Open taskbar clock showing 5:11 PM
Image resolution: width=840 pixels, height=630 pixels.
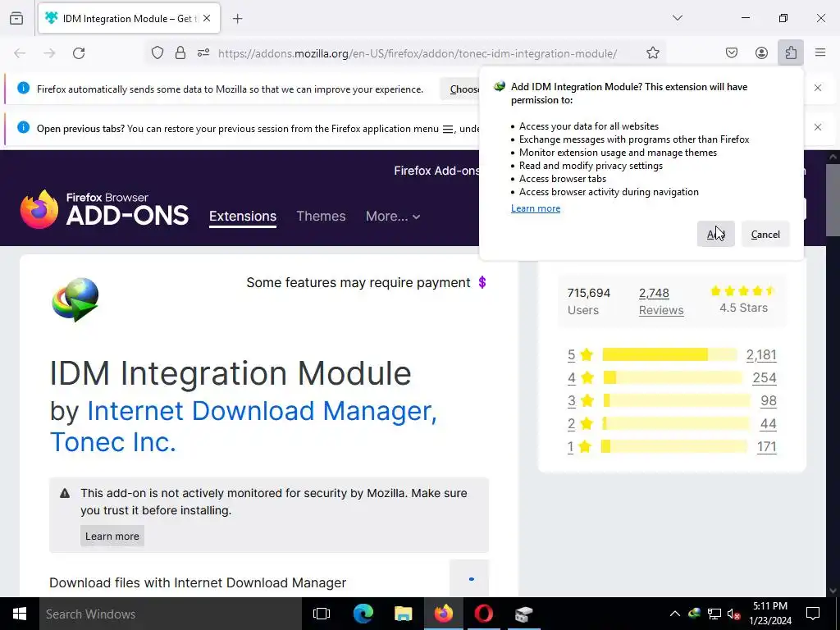[770, 614]
